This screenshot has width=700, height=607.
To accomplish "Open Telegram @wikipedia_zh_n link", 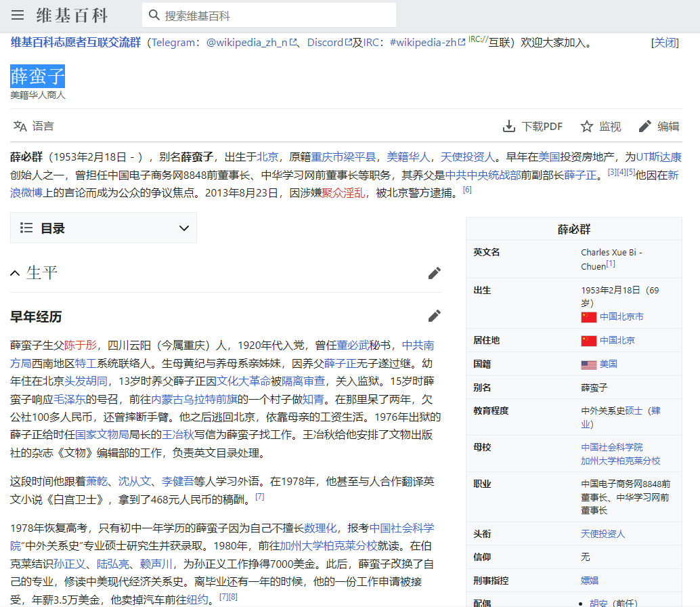I will [x=251, y=43].
